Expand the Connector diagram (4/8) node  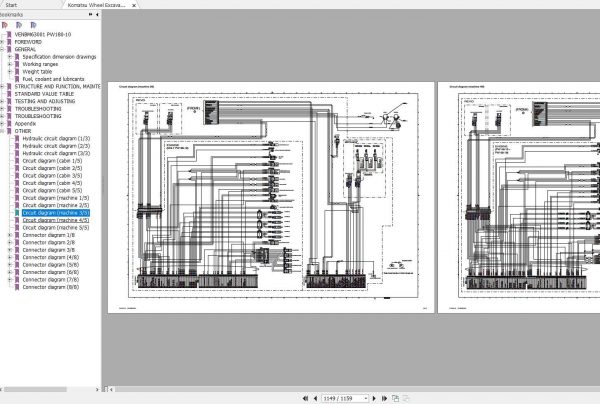pyautogui.click(x=10, y=257)
